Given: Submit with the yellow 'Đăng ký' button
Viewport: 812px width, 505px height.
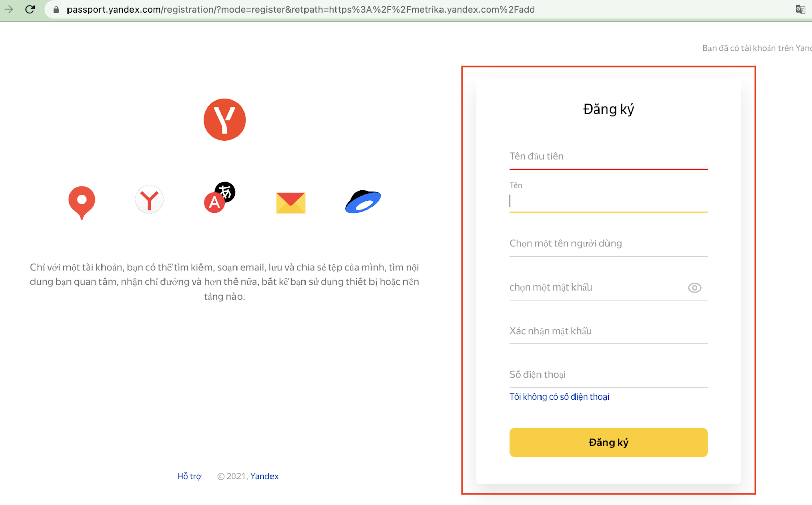Looking at the screenshot, I should pyautogui.click(x=608, y=443).
